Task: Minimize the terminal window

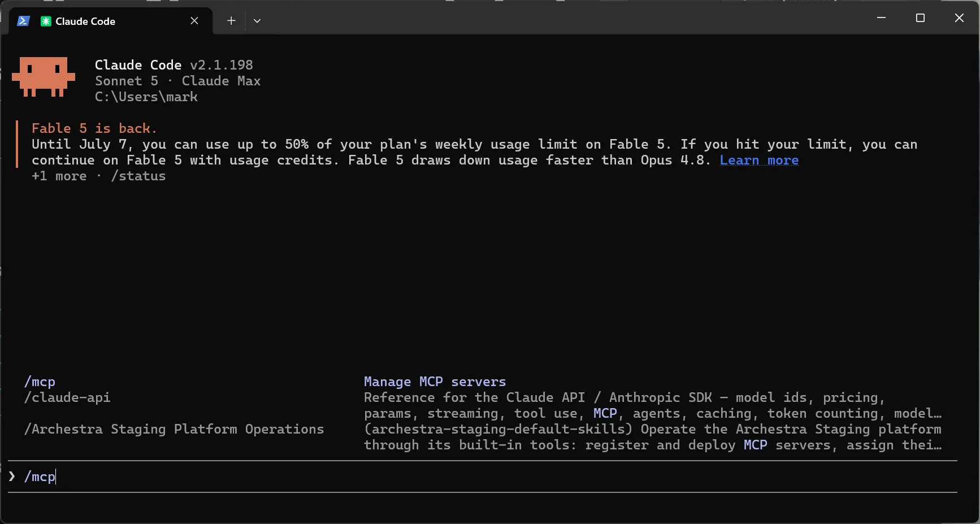Action: pyautogui.click(x=881, y=18)
